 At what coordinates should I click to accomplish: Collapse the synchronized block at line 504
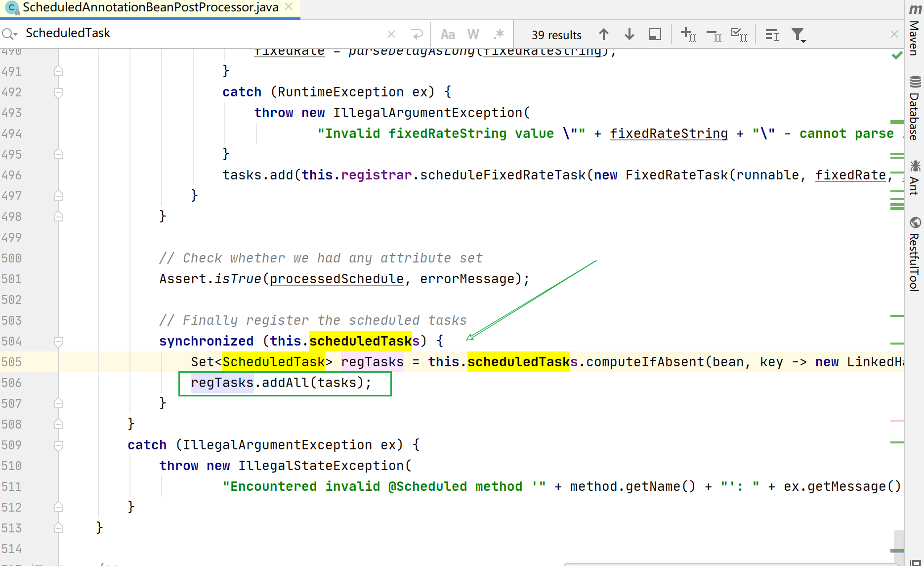(x=58, y=341)
